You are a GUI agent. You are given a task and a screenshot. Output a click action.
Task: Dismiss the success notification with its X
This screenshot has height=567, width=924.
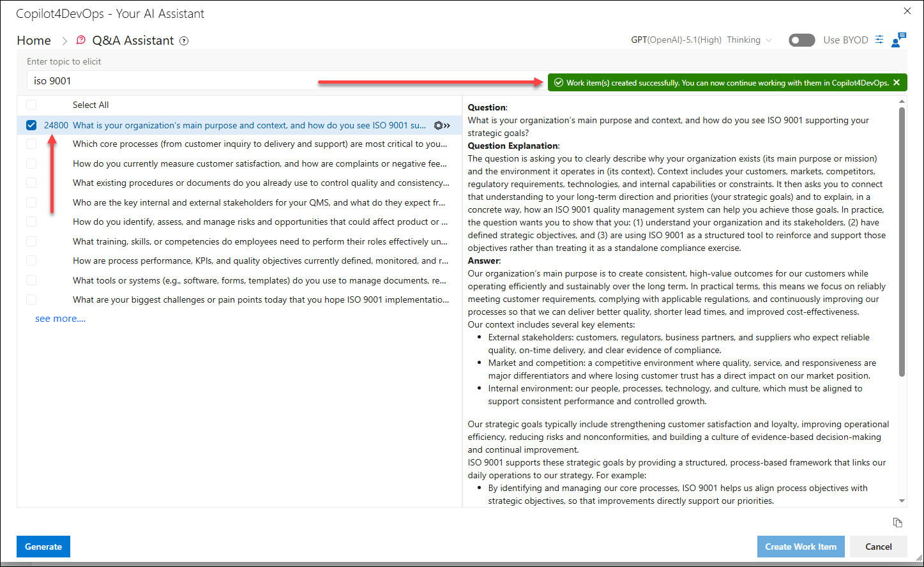pyautogui.click(x=897, y=82)
